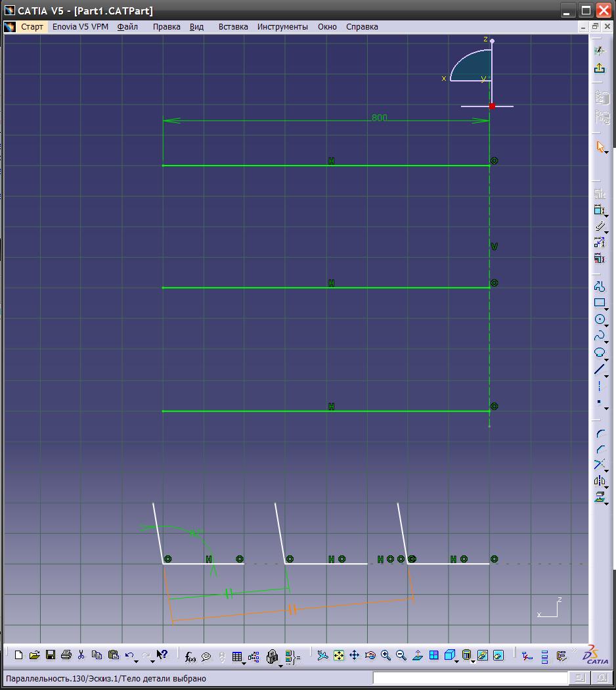This screenshot has height=690, width=616.
Task: Undo the last action
Action: 129,656
